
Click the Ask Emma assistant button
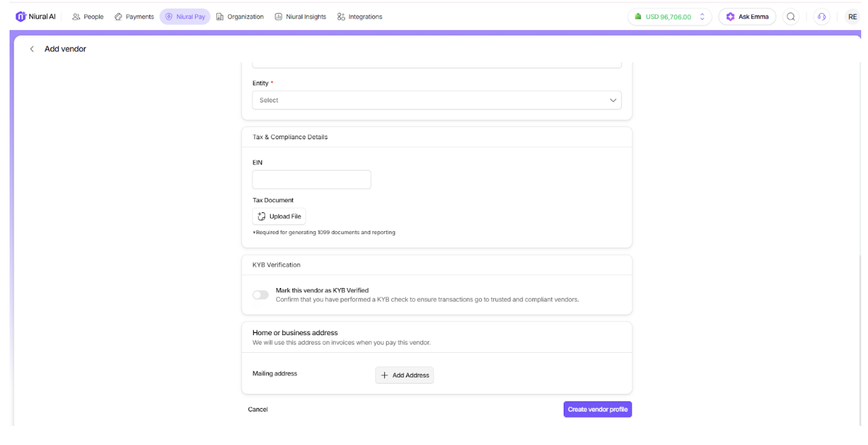747,17
